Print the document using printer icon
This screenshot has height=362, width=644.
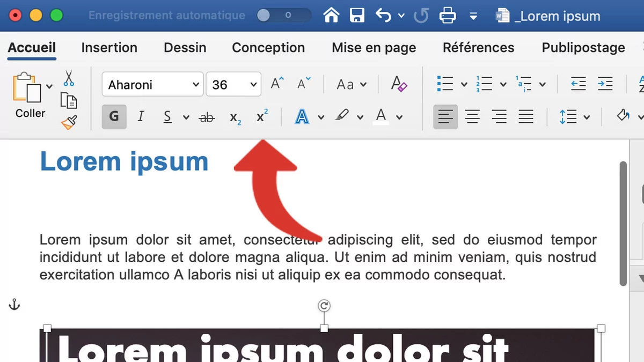(x=448, y=16)
